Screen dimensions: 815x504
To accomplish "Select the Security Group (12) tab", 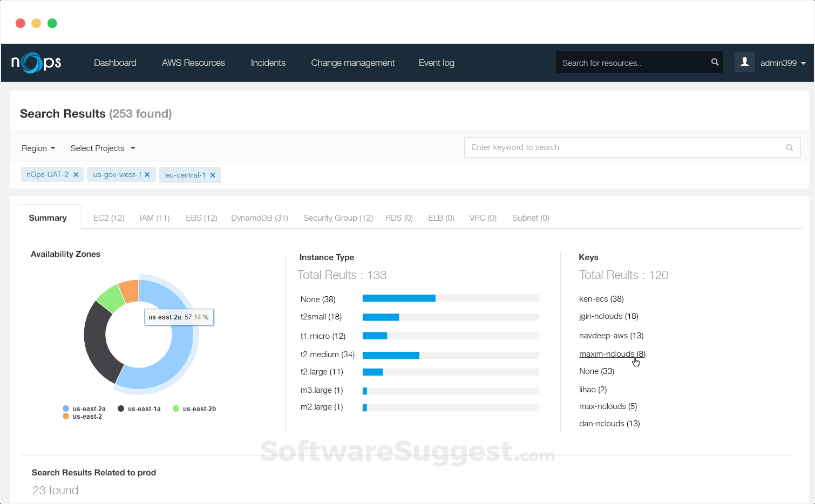I will pyautogui.click(x=338, y=217).
